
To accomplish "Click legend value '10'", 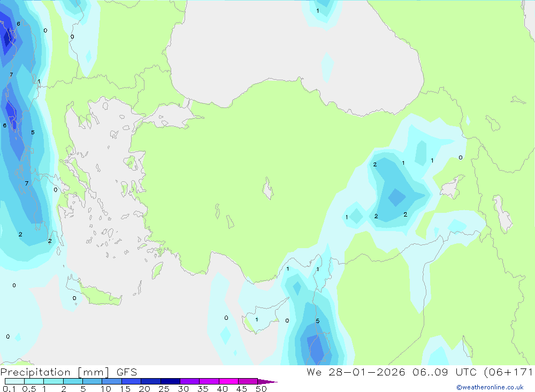I will [105, 389].
